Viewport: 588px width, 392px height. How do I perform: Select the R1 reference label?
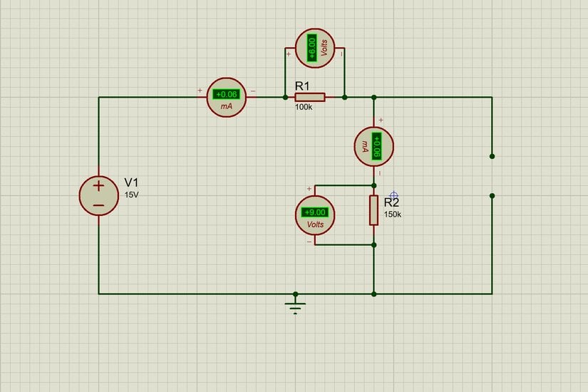click(x=304, y=85)
